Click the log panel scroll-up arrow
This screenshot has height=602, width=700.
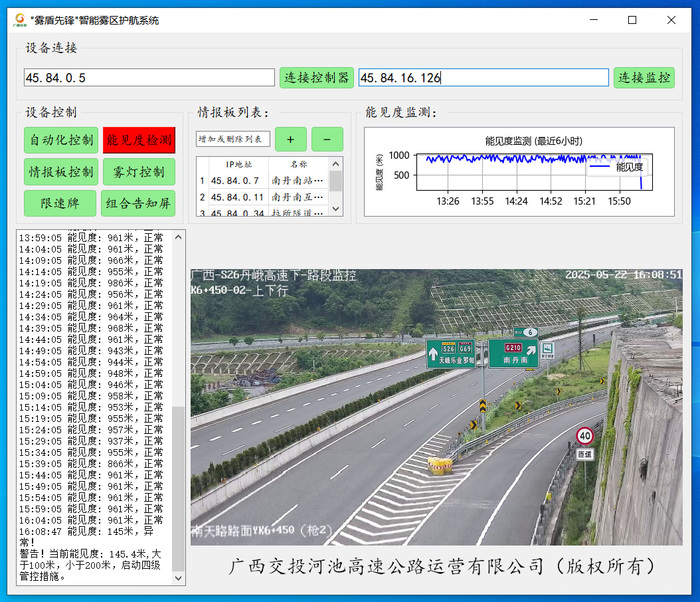179,238
